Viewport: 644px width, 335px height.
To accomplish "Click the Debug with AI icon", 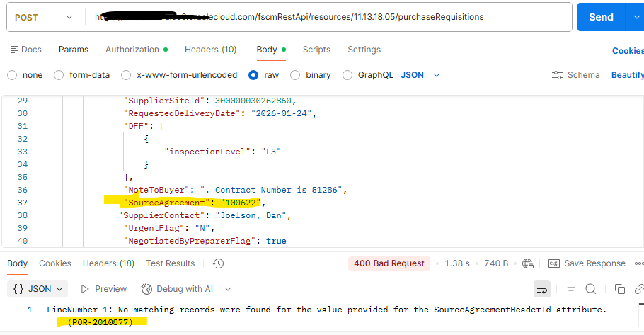I will pos(146,289).
